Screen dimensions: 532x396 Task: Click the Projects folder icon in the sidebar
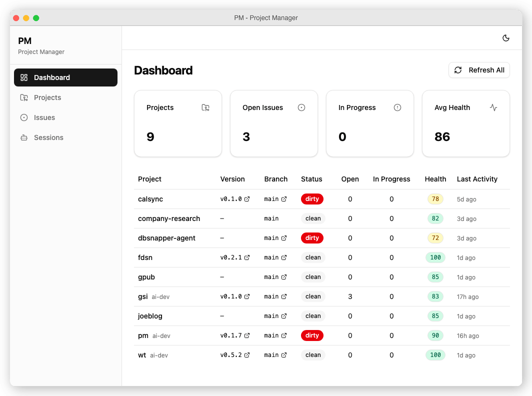tap(23, 97)
